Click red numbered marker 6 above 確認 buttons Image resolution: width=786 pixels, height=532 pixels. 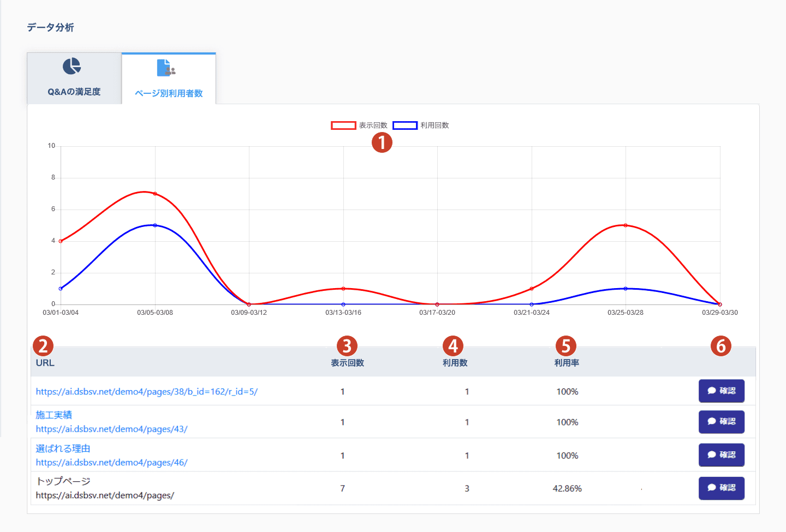721,346
